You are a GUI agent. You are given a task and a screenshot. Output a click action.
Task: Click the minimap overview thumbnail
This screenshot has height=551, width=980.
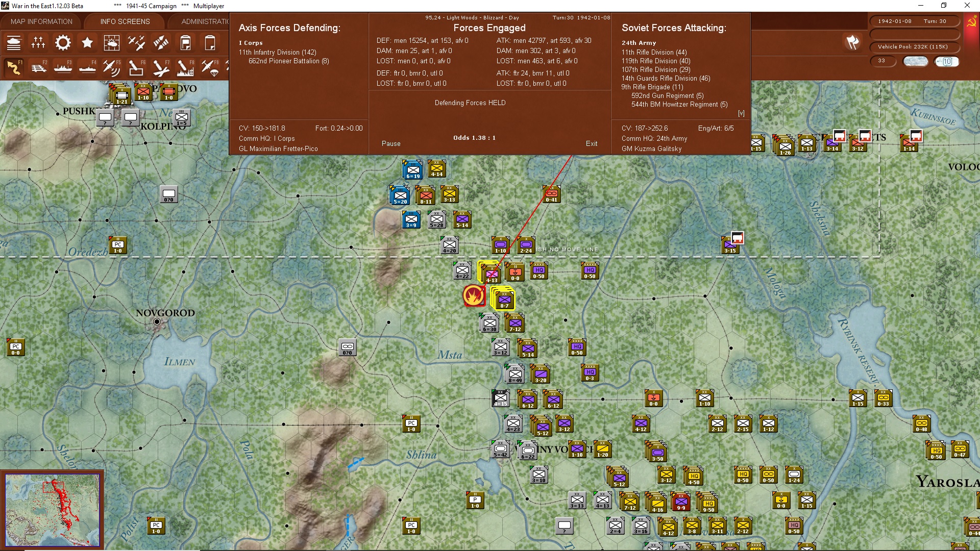[52, 510]
